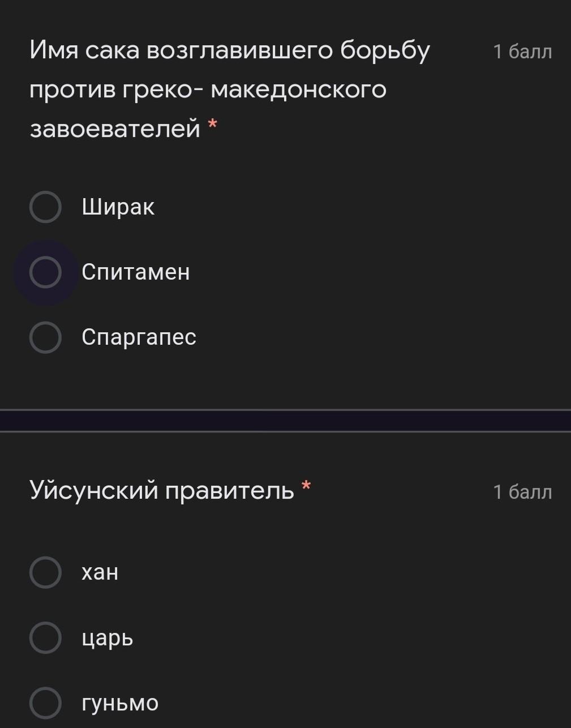571x728 pixels.
Task: Click the '1 балл' label beside Уйсунский правитель
Action: [522, 492]
